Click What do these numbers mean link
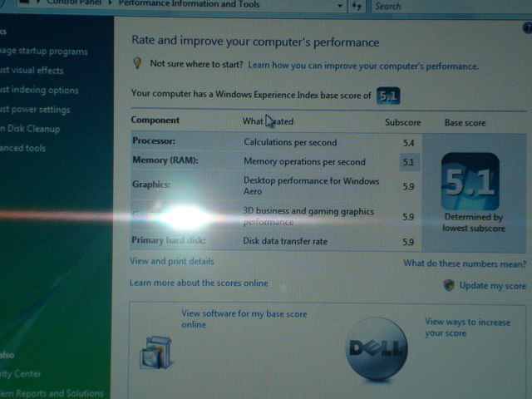 (465, 264)
